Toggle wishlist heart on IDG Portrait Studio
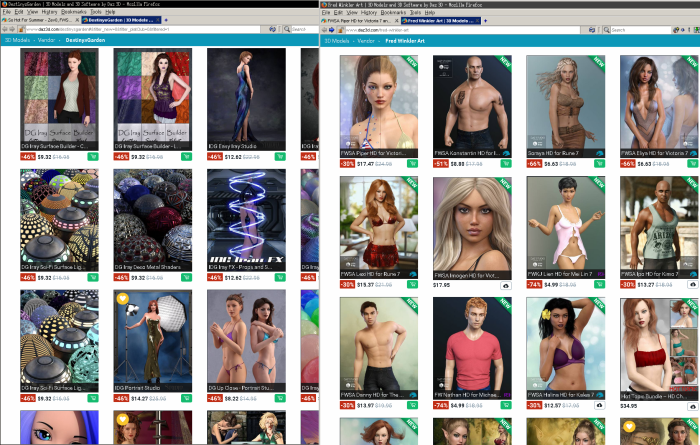Image resolution: width=700 pixels, height=445 pixels. point(122,298)
